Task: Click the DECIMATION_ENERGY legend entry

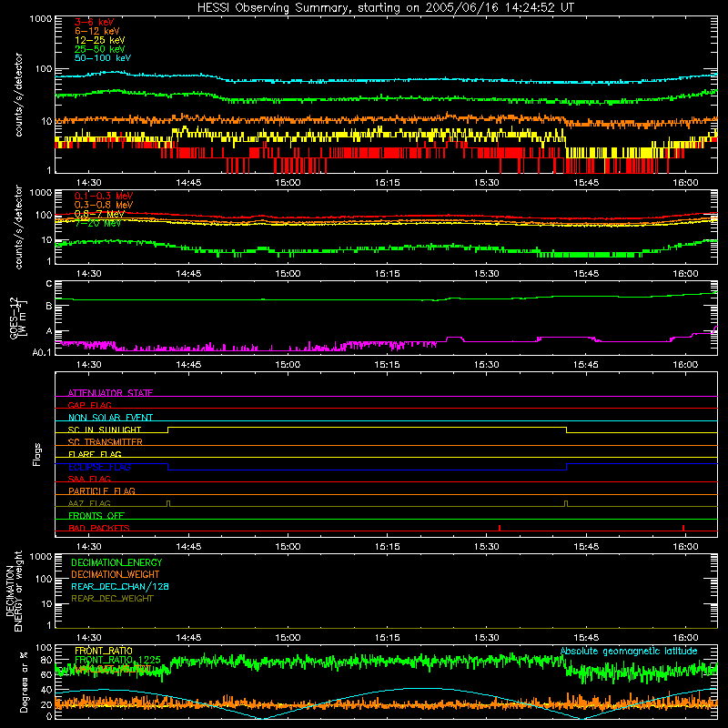Action: coord(116,562)
